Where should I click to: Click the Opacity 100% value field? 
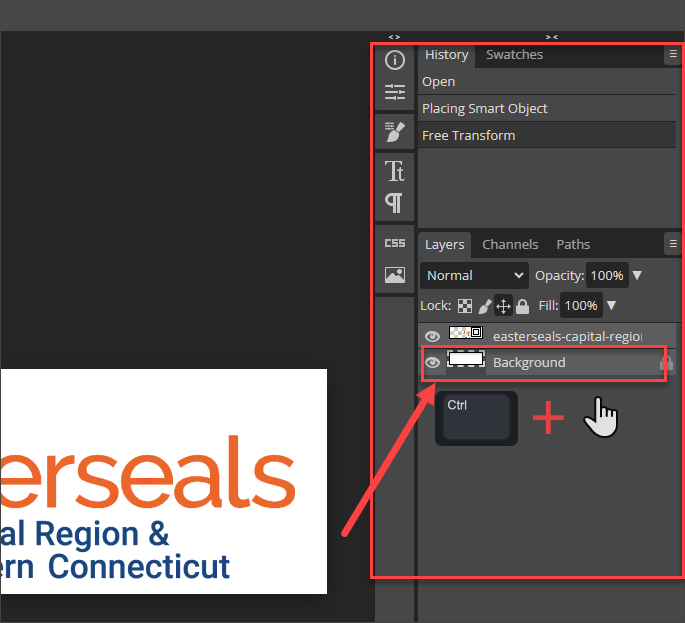pos(607,275)
